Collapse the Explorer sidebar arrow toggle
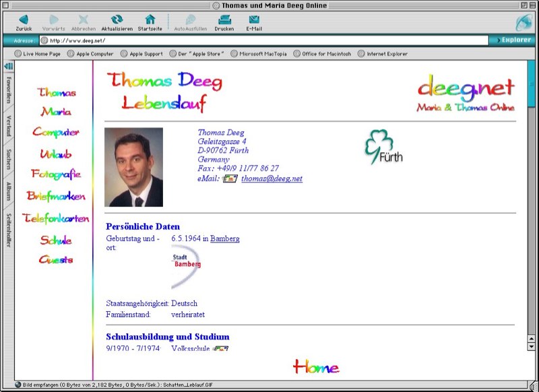 9,66
